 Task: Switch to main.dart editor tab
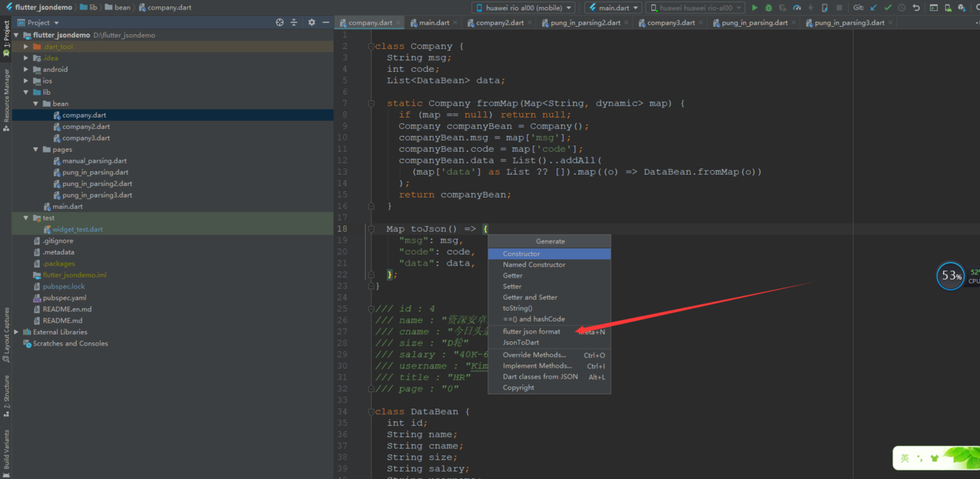435,23
